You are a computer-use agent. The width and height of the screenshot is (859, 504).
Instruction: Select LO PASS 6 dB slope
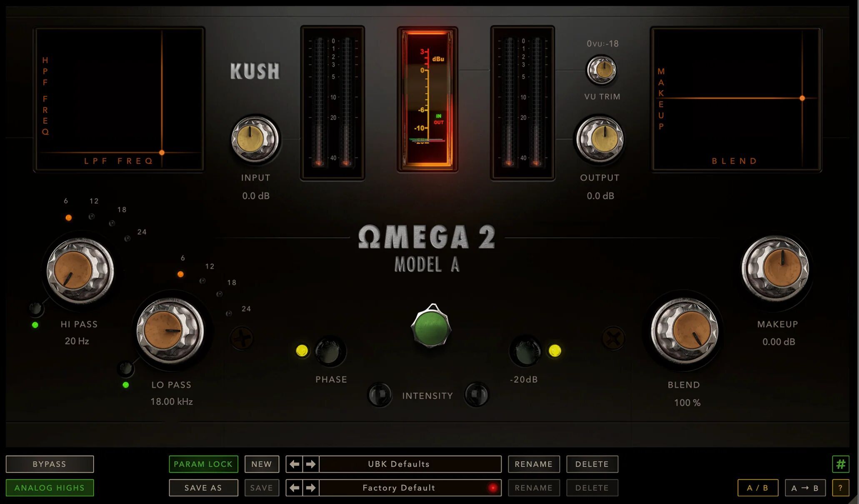(180, 274)
